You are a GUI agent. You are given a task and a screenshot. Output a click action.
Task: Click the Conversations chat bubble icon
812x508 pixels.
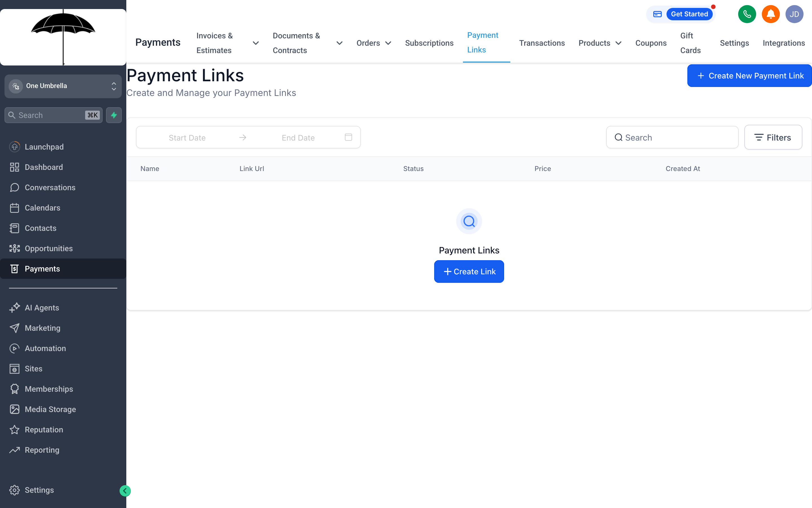(14, 187)
